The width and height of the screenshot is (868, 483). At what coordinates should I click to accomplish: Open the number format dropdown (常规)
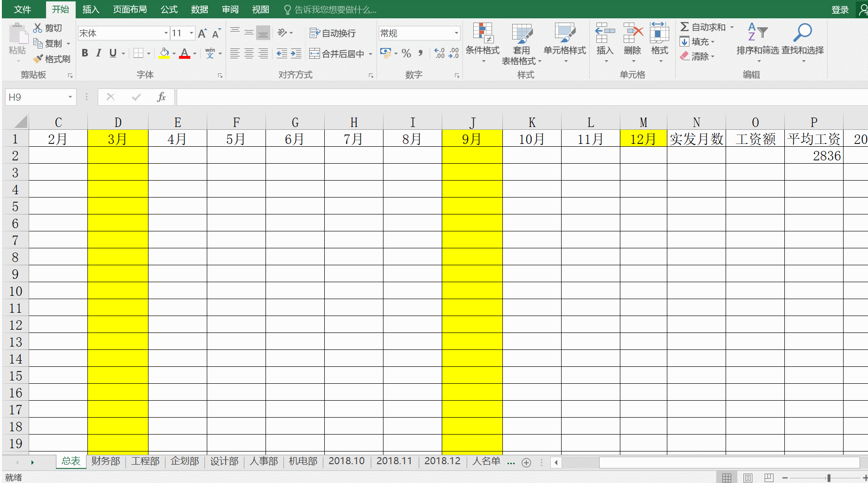coord(456,33)
